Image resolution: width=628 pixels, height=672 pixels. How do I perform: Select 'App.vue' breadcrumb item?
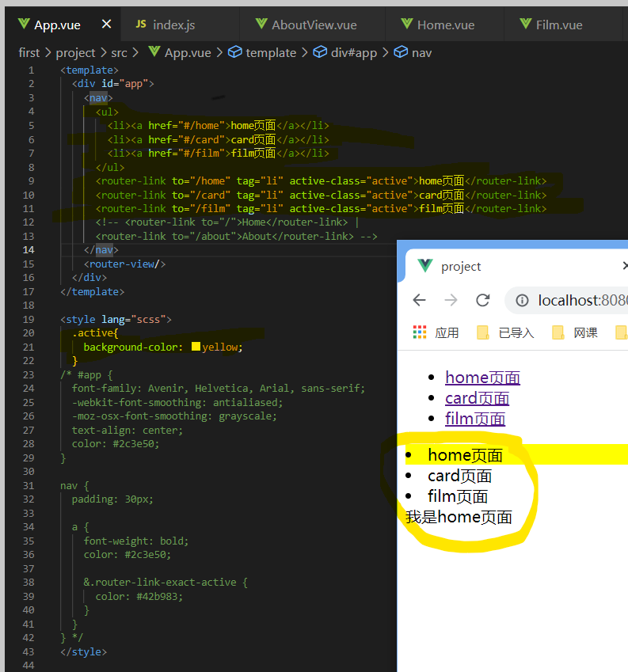point(188,53)
